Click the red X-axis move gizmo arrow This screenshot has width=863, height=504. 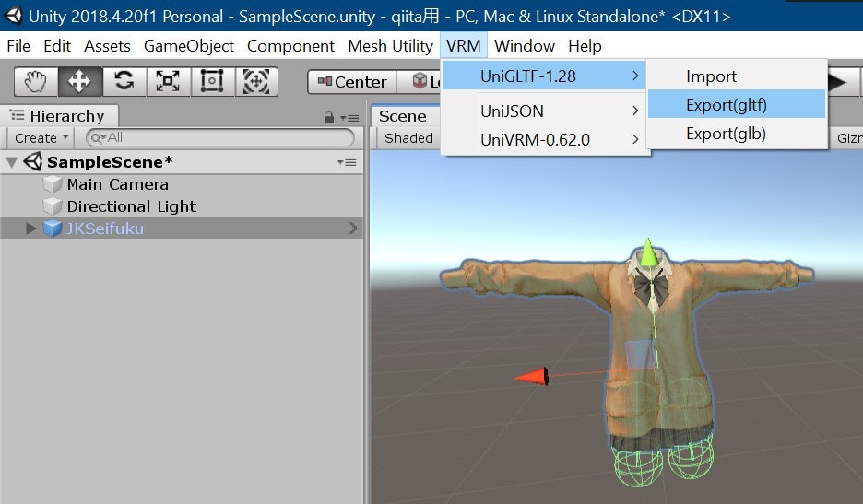(x=532, y=377)
